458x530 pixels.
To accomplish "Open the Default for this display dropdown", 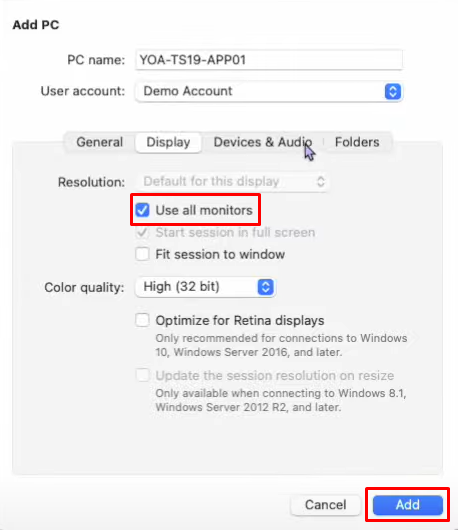I will 232,182.
